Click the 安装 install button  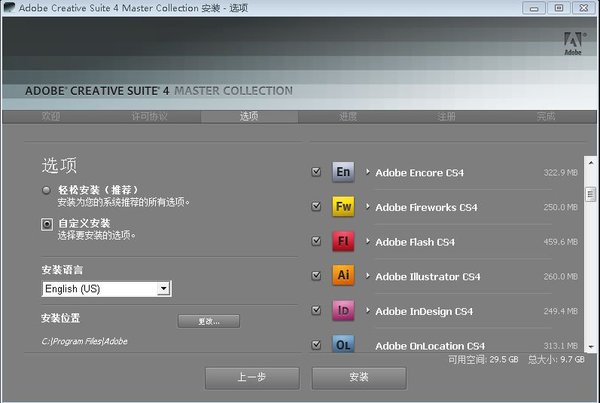tap(359, 378)
